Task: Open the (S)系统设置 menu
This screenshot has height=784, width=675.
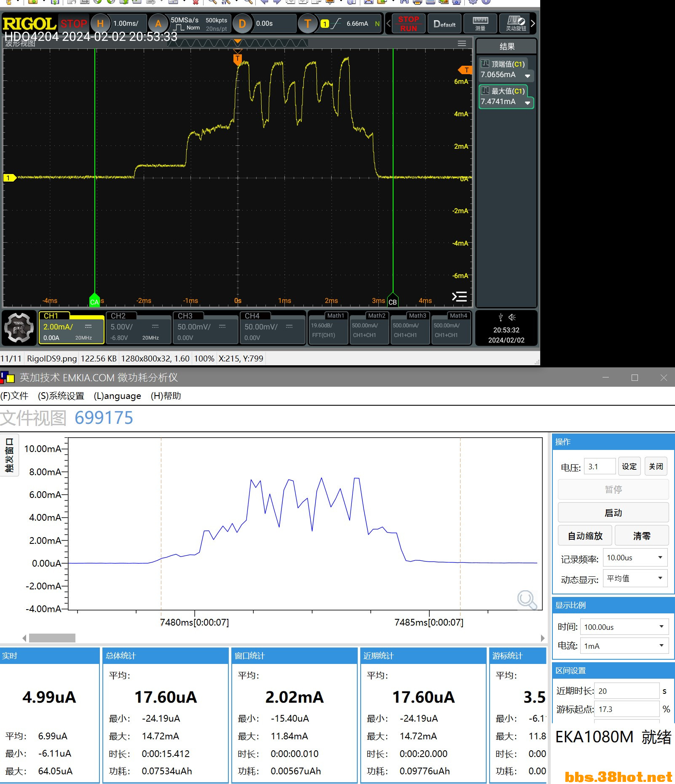Action: coord(61,396)
